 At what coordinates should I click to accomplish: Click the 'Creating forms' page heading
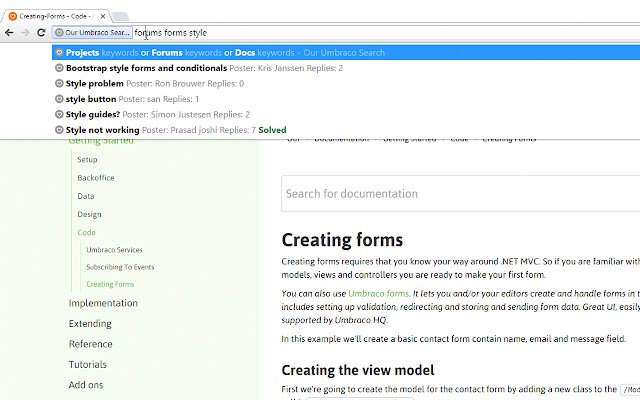click(342, 240)
